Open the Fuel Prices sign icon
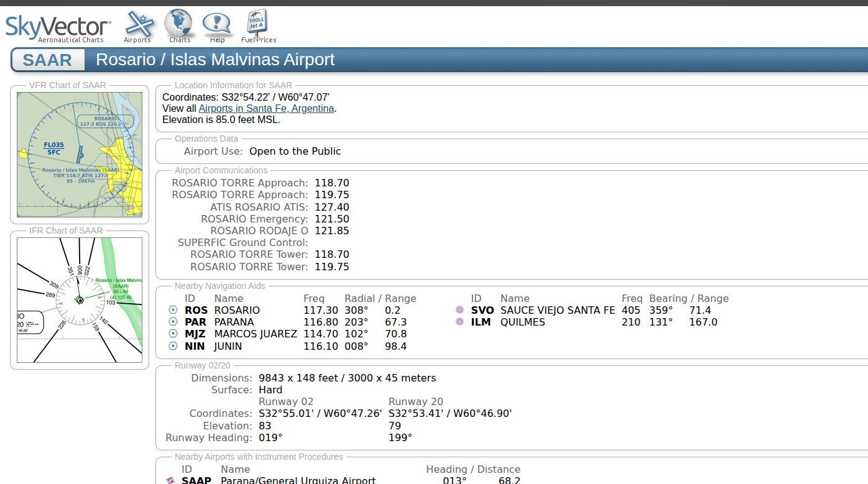This screenshot has height=484, width=868. 257,24
